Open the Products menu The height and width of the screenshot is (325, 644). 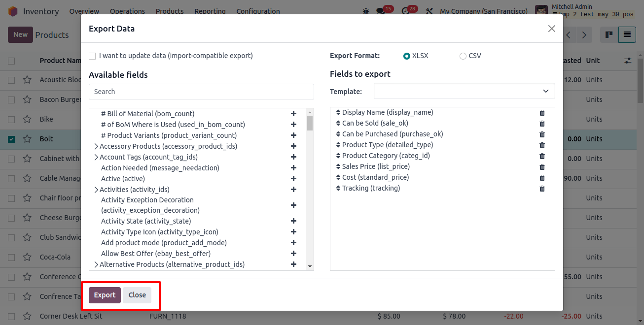coord(170,11)
